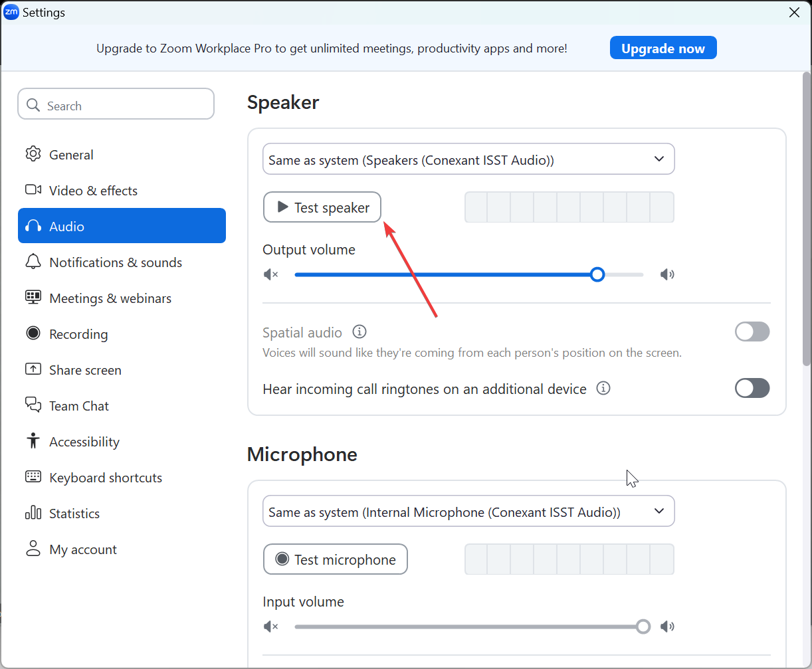812x669 pixels.
Task: Click the Upgrade now button
Action: click(663, 48)
